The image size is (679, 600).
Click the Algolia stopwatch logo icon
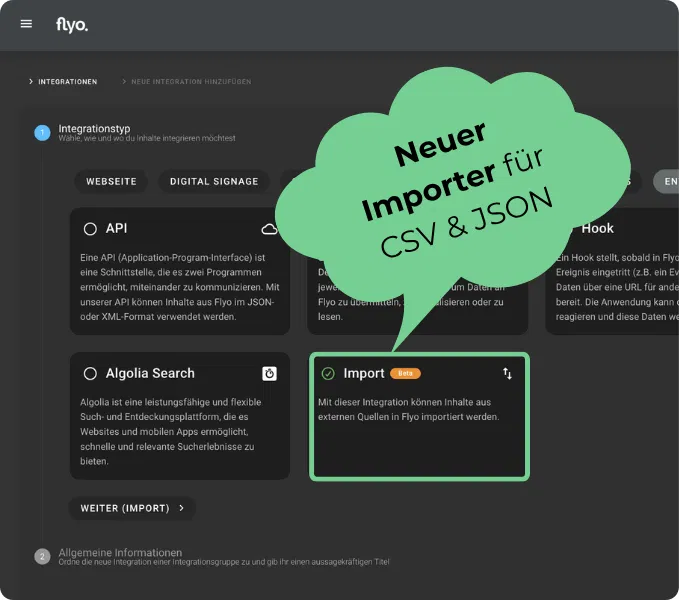click(x=269, y=374)
